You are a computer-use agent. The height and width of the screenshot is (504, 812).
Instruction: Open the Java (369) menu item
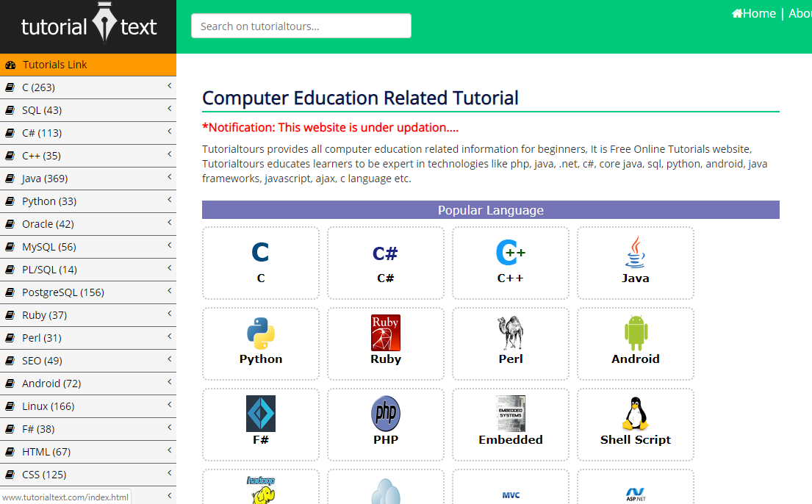coord(88,179)
